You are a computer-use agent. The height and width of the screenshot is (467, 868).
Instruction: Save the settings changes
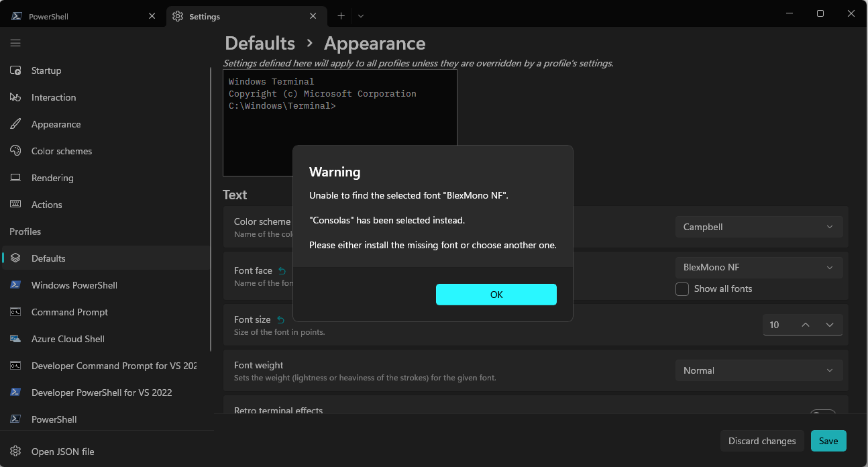tap(828, 441)
